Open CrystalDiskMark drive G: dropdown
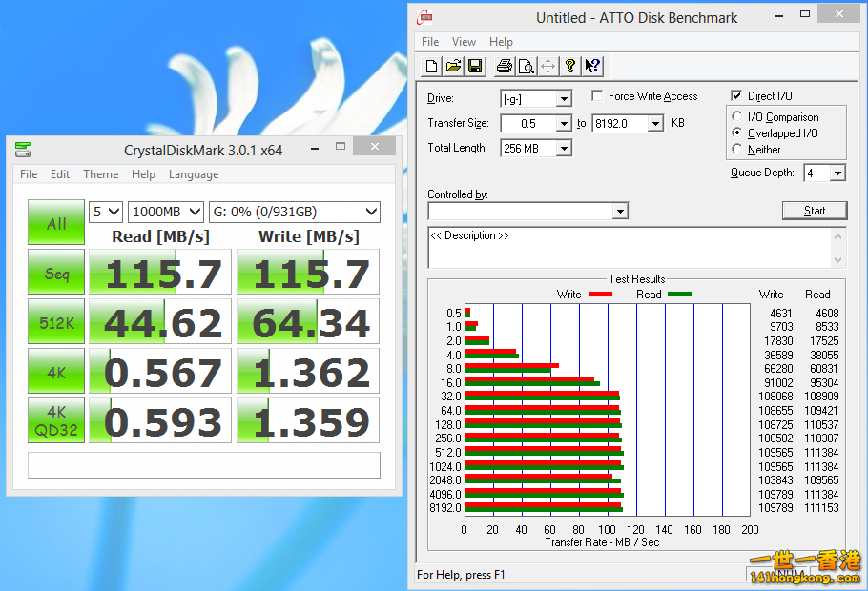This screenshot has height=591, width=868. point(295,212)
